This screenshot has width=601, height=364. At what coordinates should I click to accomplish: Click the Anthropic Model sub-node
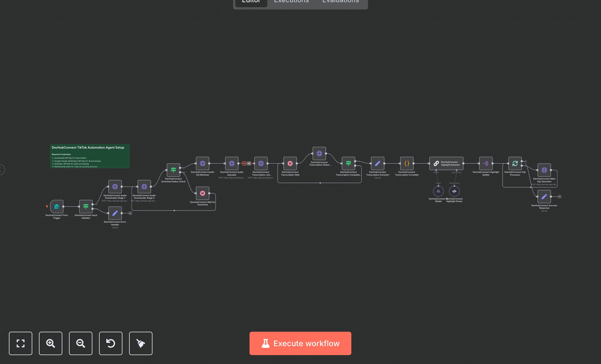[x=438, y=191]
